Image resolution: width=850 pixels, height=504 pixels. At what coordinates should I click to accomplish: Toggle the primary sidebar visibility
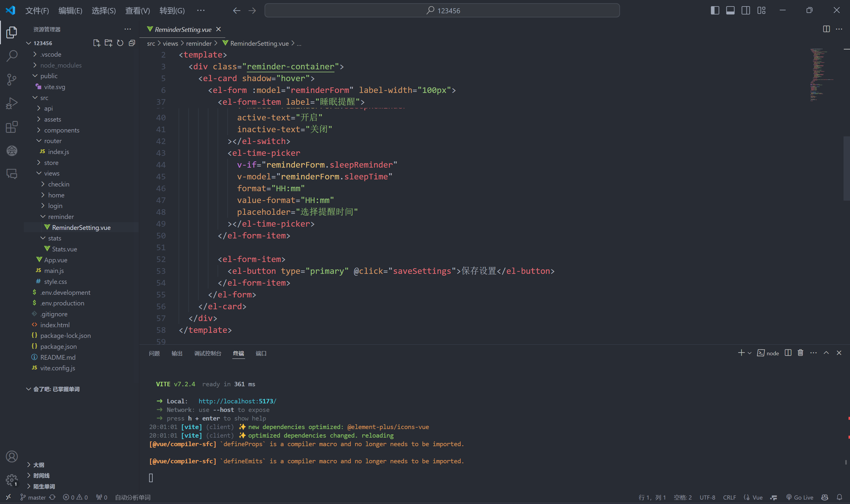click(x=715, y=11)
